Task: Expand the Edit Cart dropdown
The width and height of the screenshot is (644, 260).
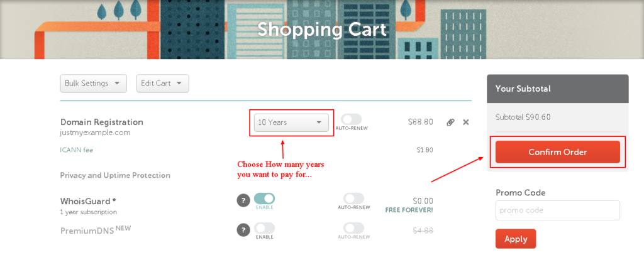Action: [163, 84]
